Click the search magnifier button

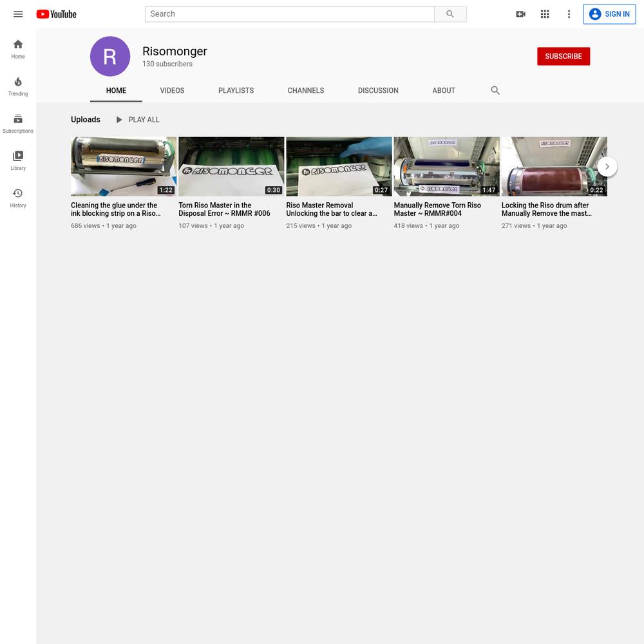point(450,14)
